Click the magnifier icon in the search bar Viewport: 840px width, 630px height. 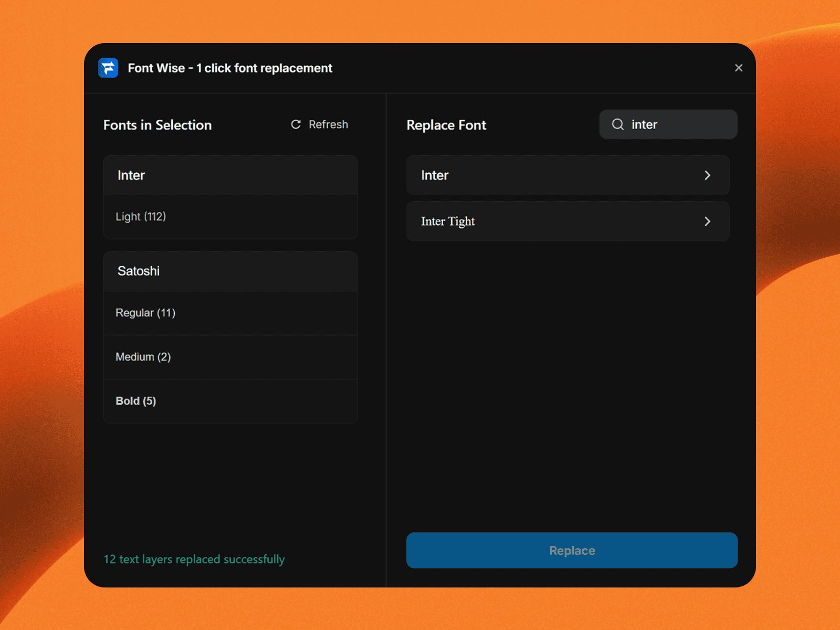pos(618,124)
